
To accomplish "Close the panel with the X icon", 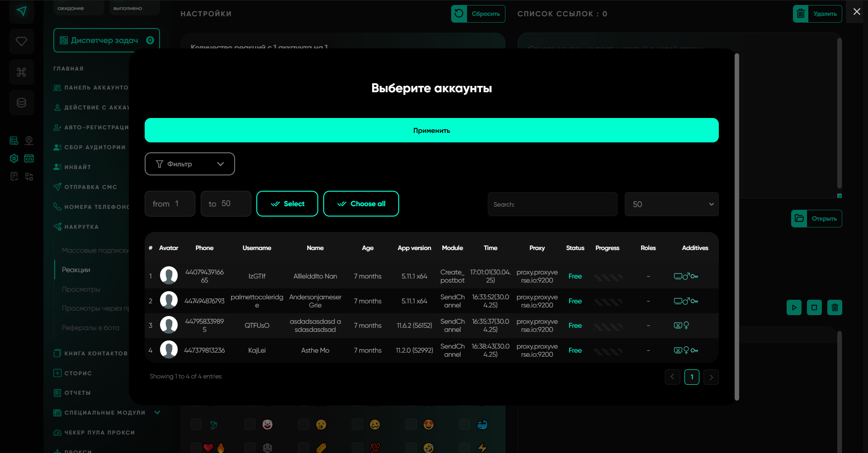I will pyautogui.click(x=857, y=12).
